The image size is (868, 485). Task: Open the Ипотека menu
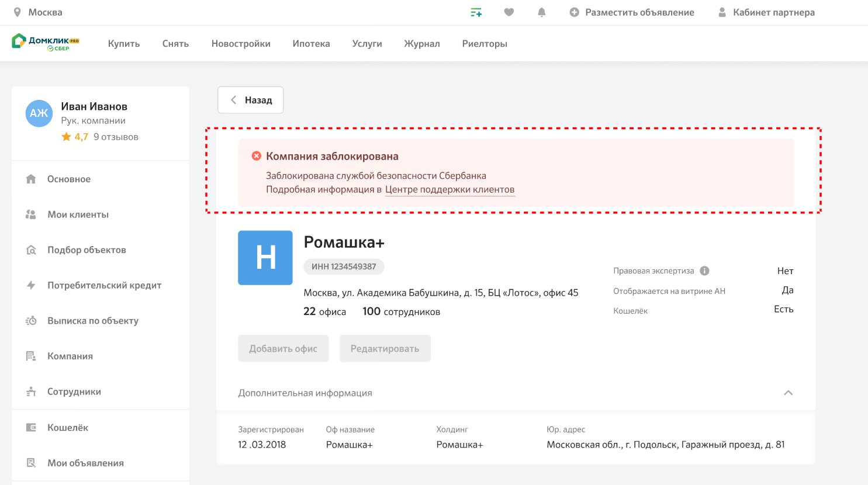coord(312,44)
